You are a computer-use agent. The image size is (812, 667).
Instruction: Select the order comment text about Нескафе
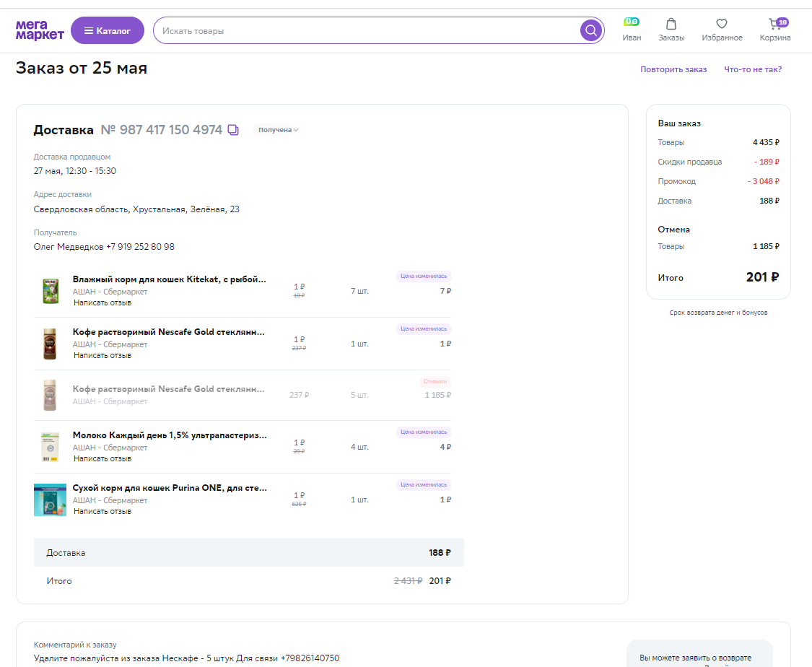186,658
